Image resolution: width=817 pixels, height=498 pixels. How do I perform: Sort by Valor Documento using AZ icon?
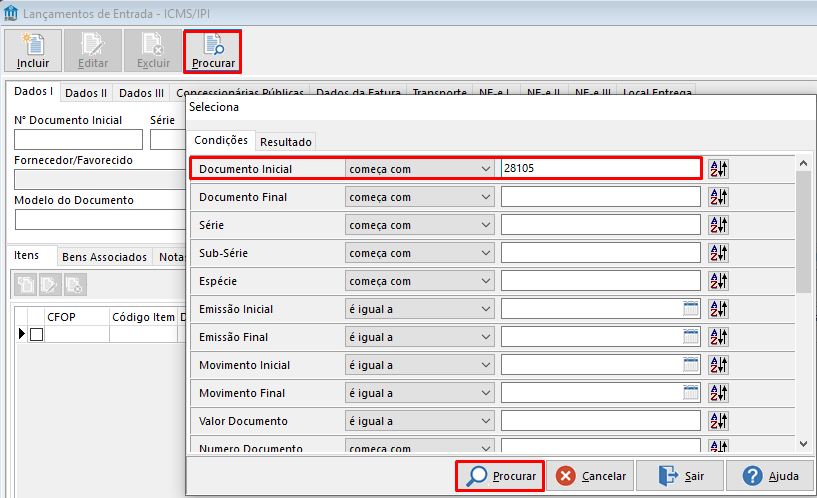718,421
